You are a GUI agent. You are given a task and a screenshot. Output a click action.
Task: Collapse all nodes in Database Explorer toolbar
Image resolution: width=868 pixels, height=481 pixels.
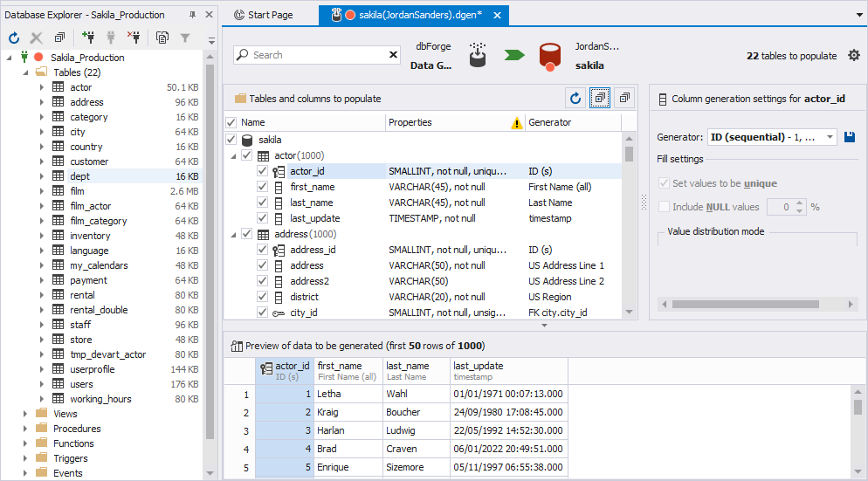59,38
